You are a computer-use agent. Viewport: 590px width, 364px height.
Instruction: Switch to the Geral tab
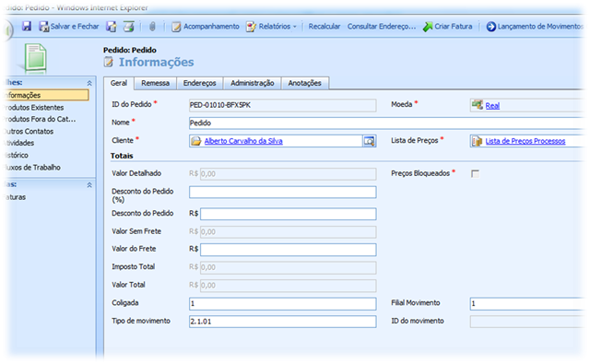pos(119,83)
